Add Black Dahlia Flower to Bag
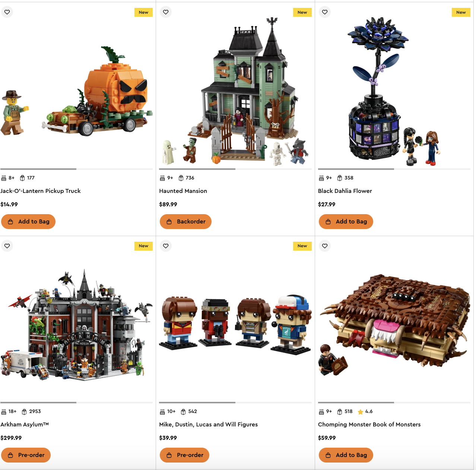The height and width of the screenshot is (470, 476). tap(346, 222)
